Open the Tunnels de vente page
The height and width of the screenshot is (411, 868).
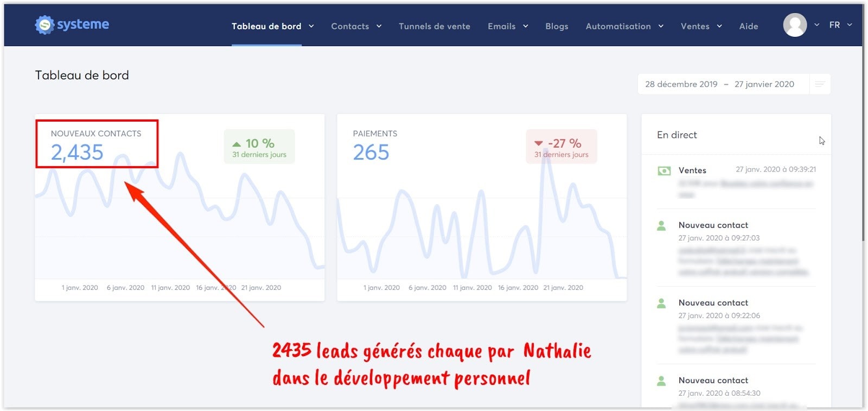tap(434, 26)
